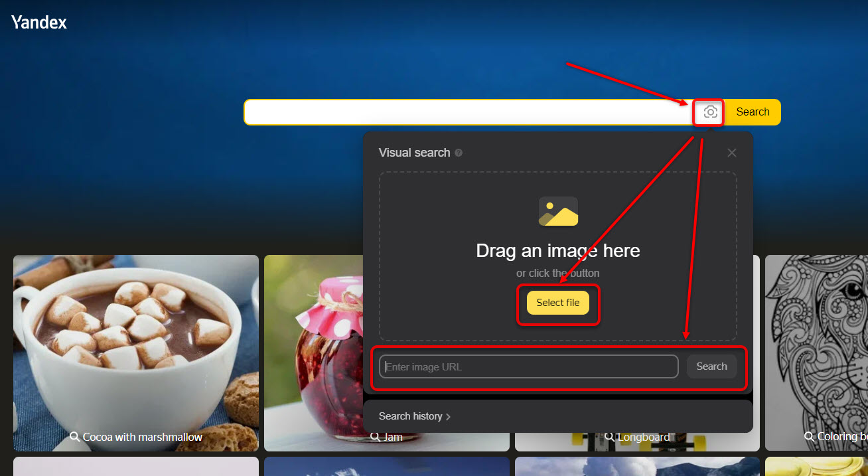868x476 pixels.
Task: Click the Yandex logo
Action: coord(39,23)
